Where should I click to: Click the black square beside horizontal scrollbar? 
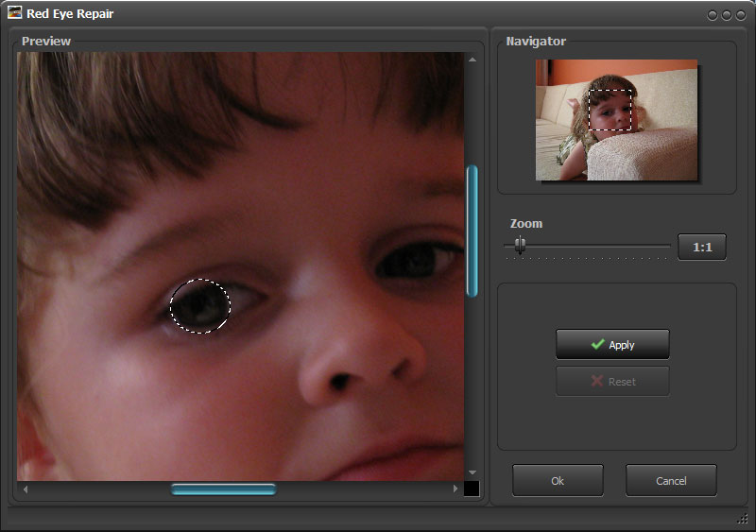[472, 489]
